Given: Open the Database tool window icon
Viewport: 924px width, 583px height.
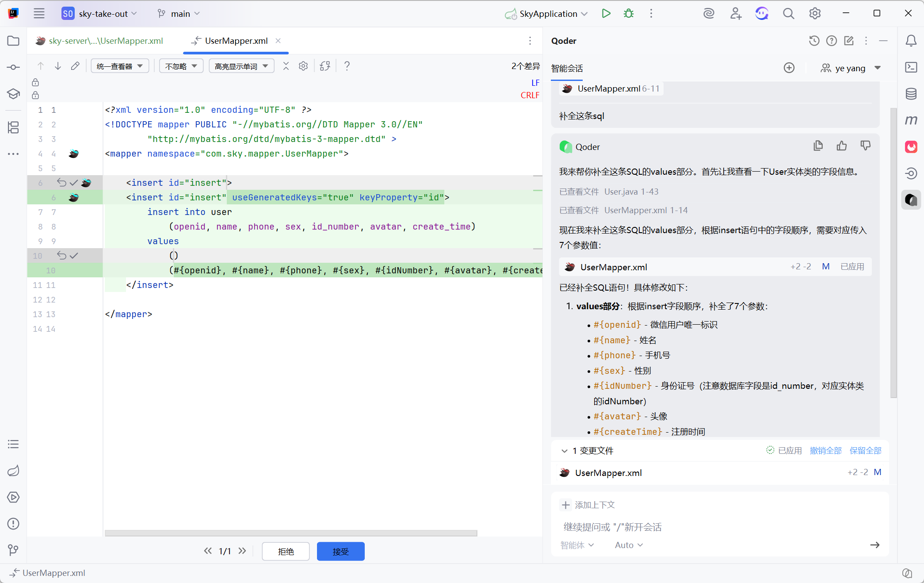Looking at the screenshot, I should click(911, 94).
